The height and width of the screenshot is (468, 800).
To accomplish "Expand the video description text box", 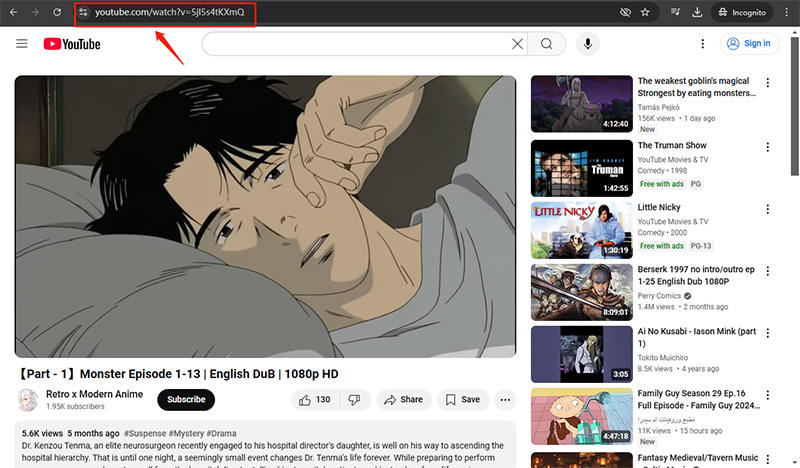I will (265, 445).
